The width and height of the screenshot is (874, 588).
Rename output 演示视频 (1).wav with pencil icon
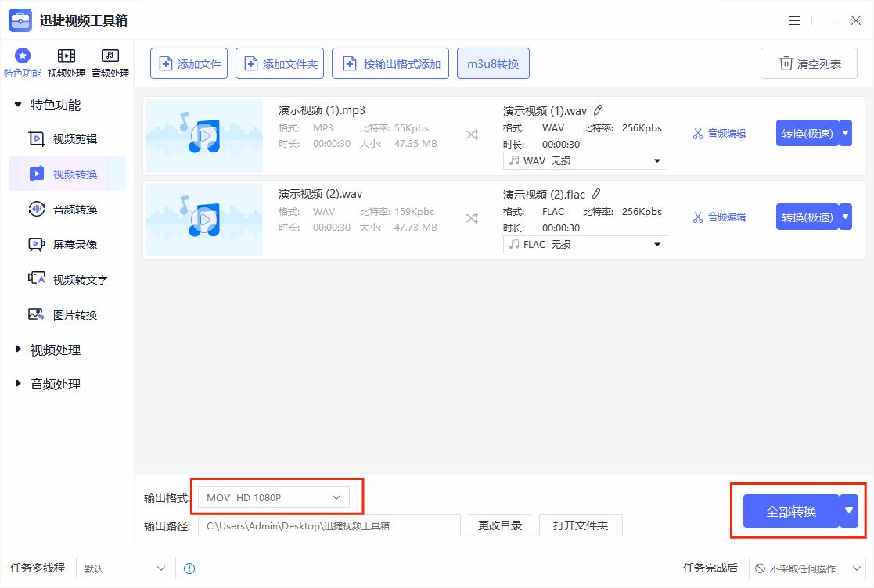tap(598, 110)
